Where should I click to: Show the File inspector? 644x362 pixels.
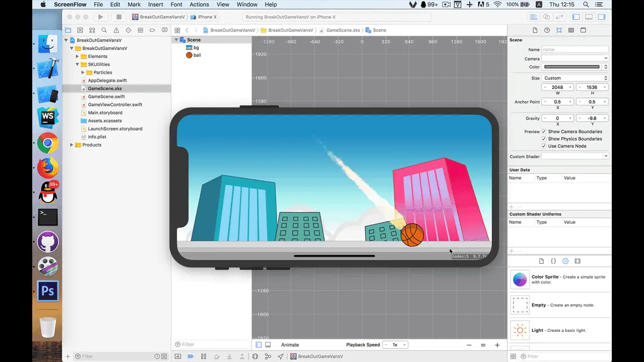pos(535,30)
